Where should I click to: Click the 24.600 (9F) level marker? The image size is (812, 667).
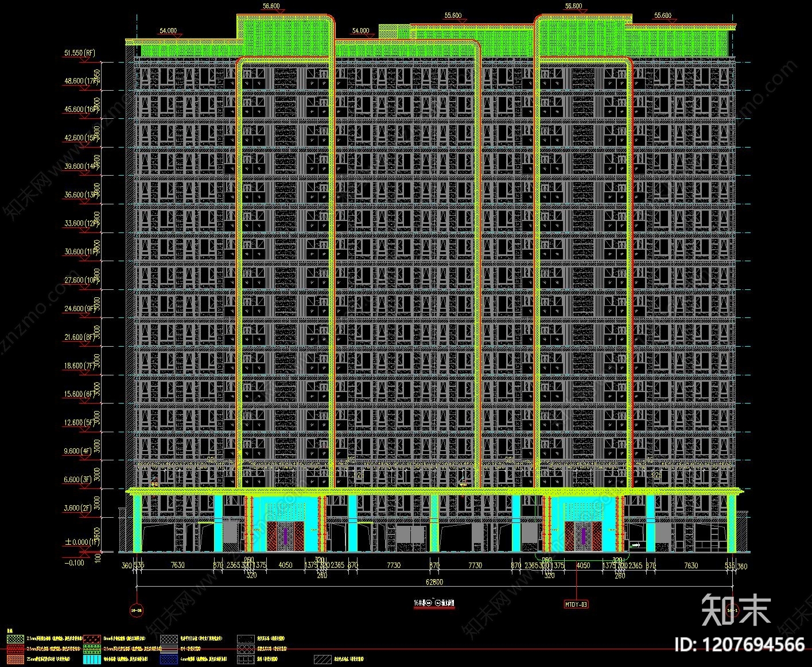pyautogui.click(x=80, y=308)
